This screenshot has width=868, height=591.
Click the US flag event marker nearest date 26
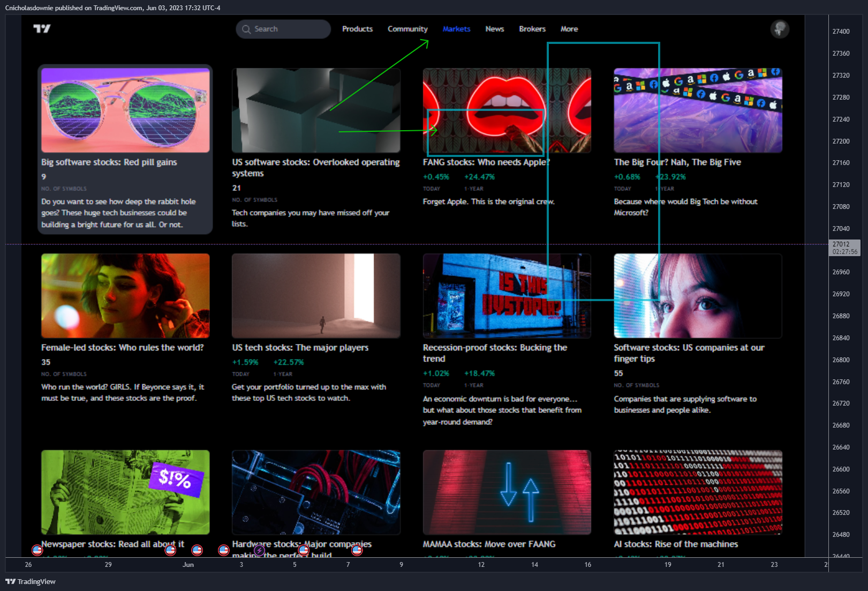pos(37,550)
